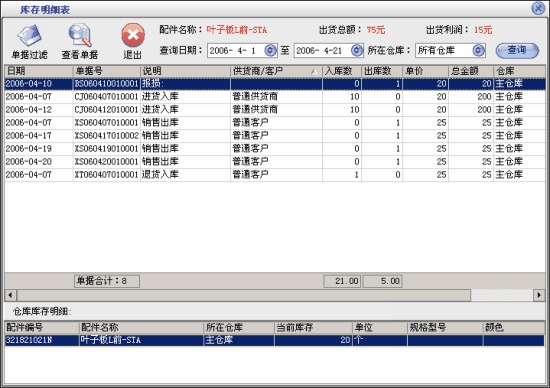This screenshot has width=550, height=388.
Task: Sort by the lower 所在仓库 column header
Action: pos(239,327)
